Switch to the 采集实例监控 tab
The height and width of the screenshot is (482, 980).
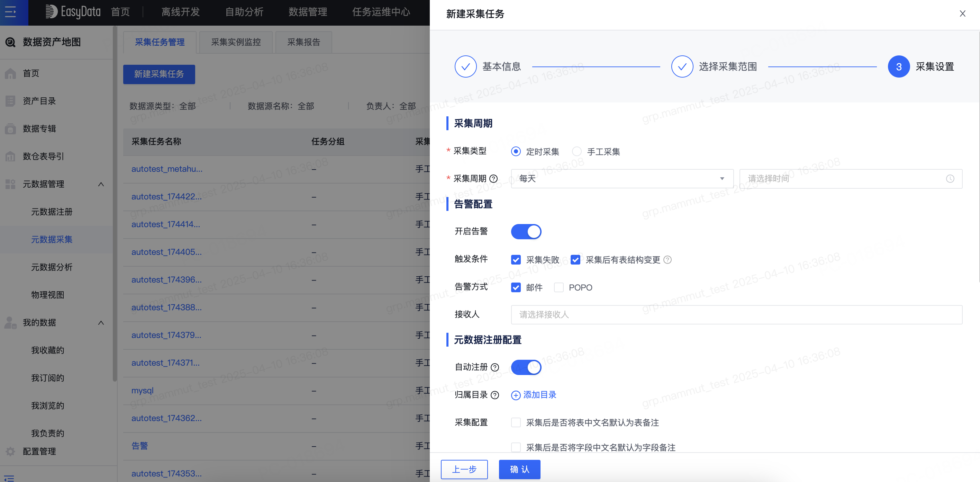tap(236, 42)
